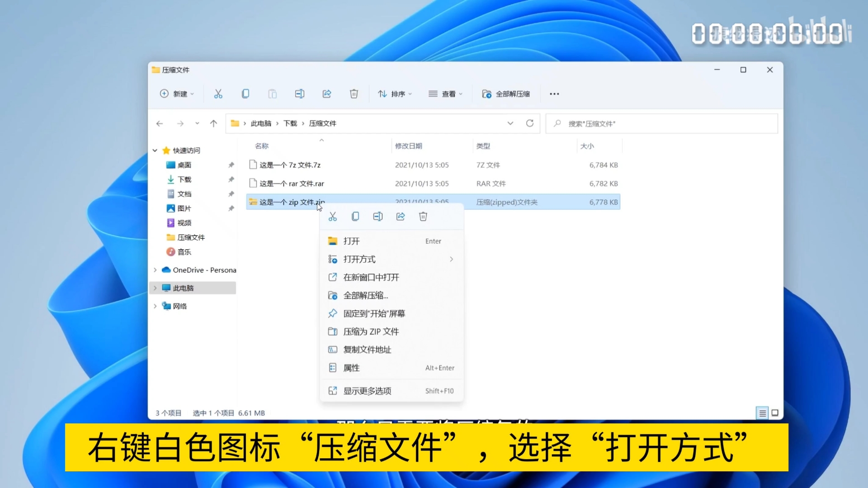Screen dimensions: 868x488
Task: Click the 新建 button
Action: point(177,94)
